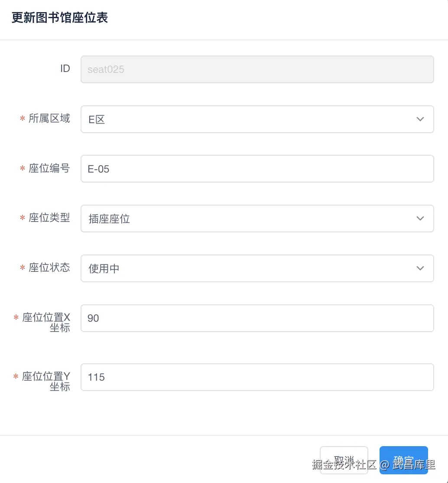Click the 座位位置X坐标 label
The height and width of the screenshot is (483, 448).
(x=46, y=323)
